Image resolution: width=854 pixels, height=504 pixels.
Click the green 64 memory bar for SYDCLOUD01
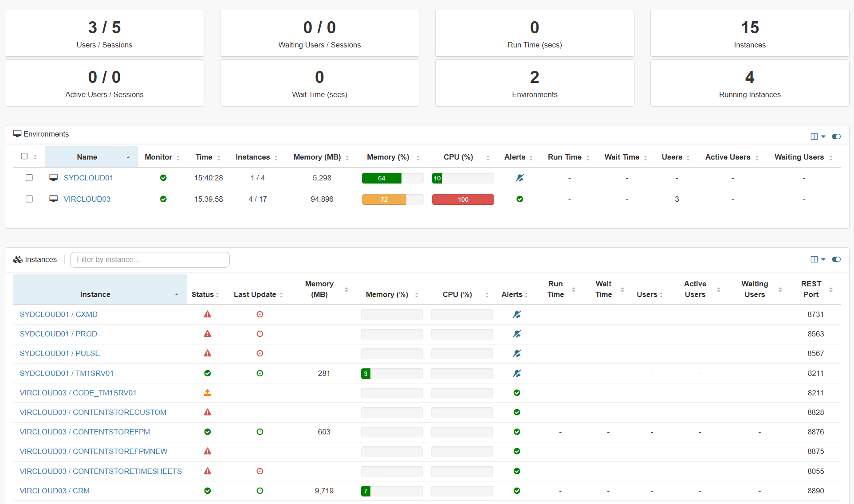(x=382, y=178)
